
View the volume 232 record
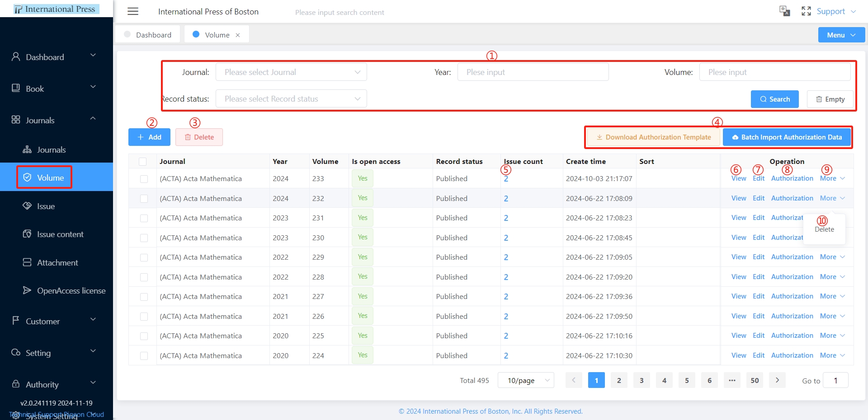pyautogui.click(x=739, y=198)
